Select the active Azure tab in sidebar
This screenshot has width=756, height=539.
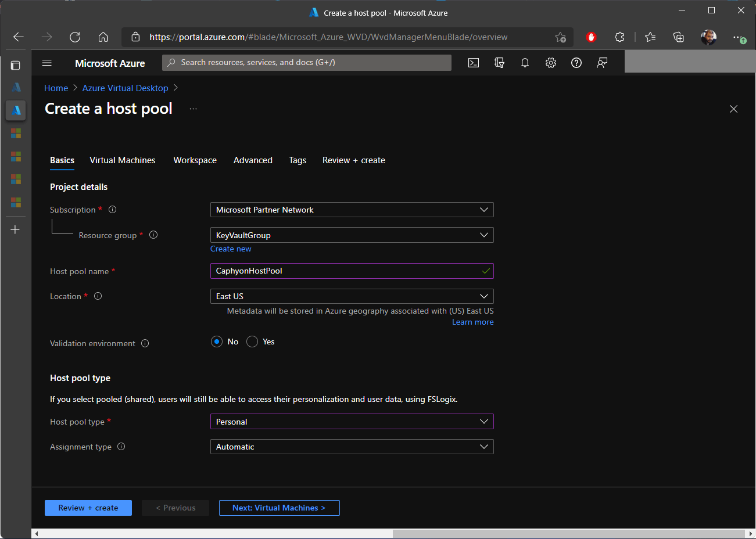tap(16, 110)
